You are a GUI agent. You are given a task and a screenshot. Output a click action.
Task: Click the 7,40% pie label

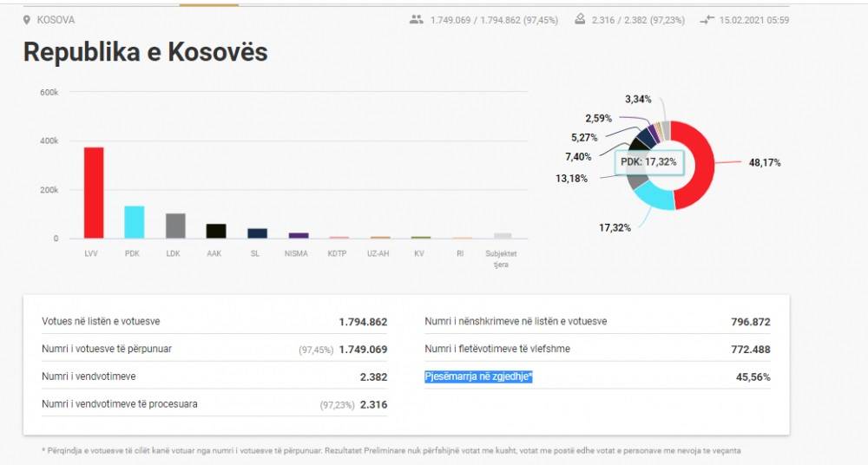[x=578, y=157]
